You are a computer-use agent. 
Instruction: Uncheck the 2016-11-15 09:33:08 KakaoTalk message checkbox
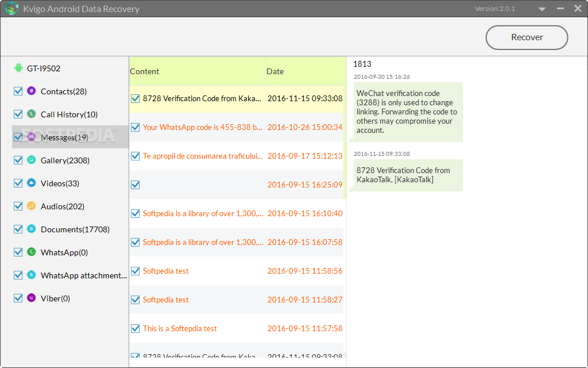pos(136,98)
